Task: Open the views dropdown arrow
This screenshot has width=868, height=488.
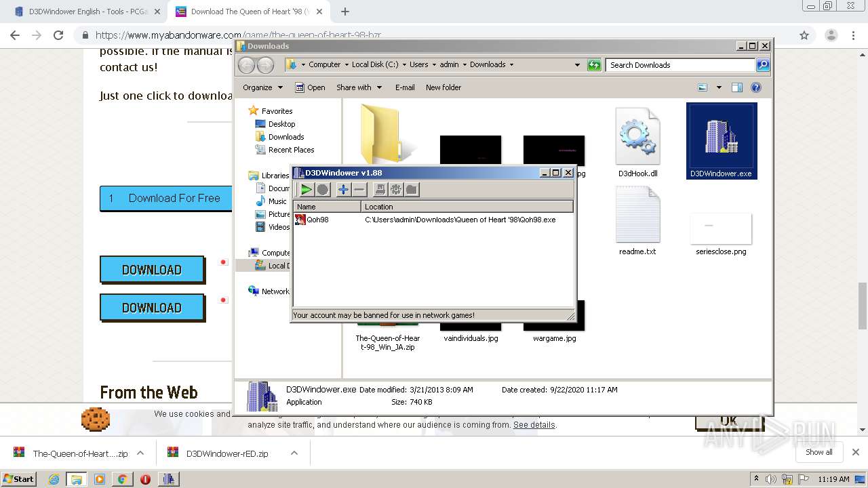Action: coord(718,87)
